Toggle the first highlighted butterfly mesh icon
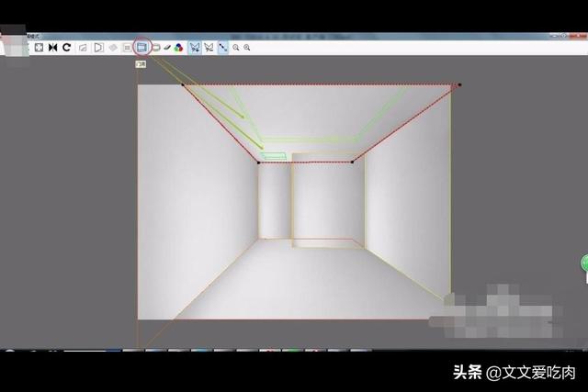The width and height of the screenshot is (588, 392). pos(195,46)
